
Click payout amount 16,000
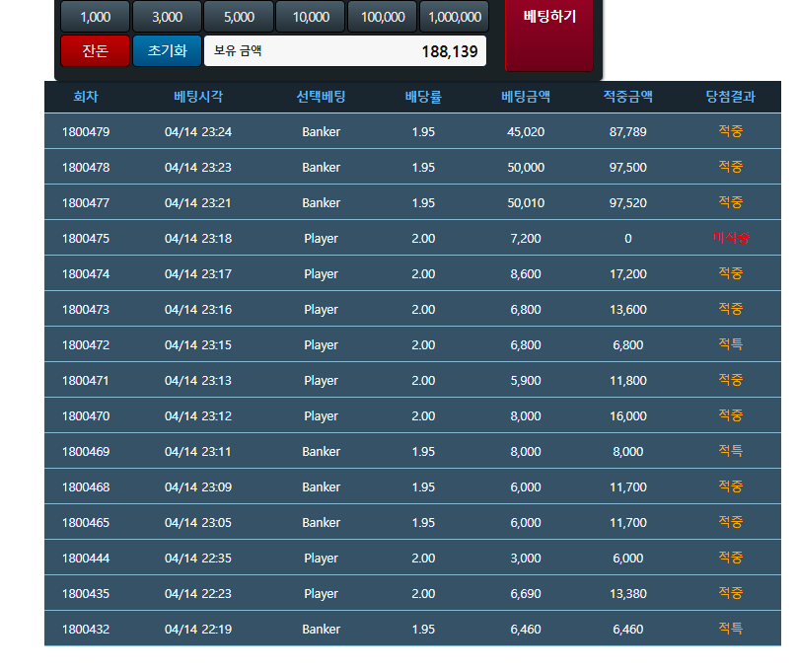[x=628, y=416]
